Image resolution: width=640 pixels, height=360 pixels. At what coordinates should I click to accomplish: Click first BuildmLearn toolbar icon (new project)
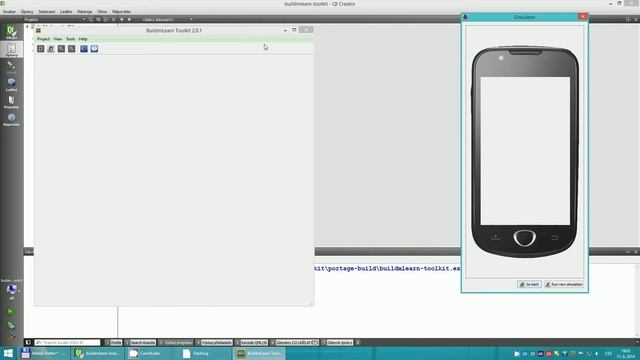40,49
